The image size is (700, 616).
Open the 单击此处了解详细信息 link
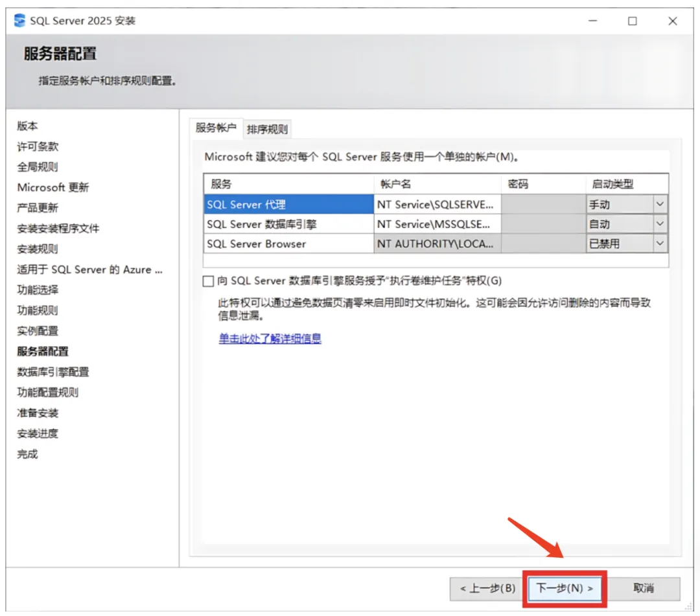click(270, 339)
